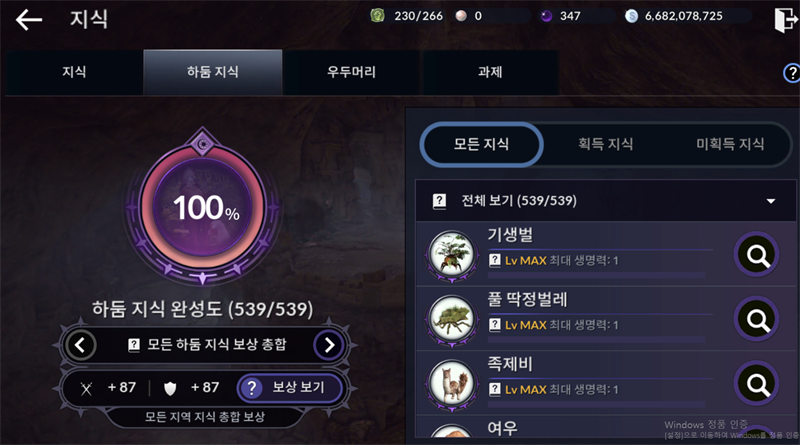Show the previous knowledge reward category
The width and height of the screenshot is (800, 445).
80,345
